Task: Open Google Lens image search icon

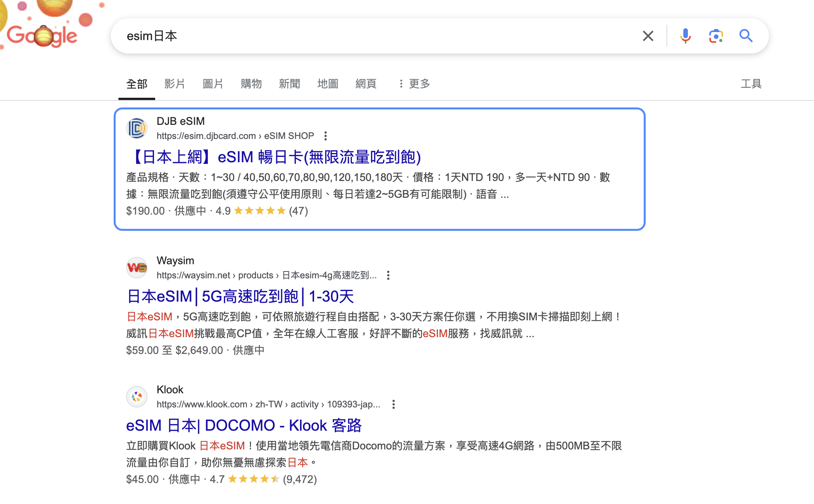Action: click(715, 36)
